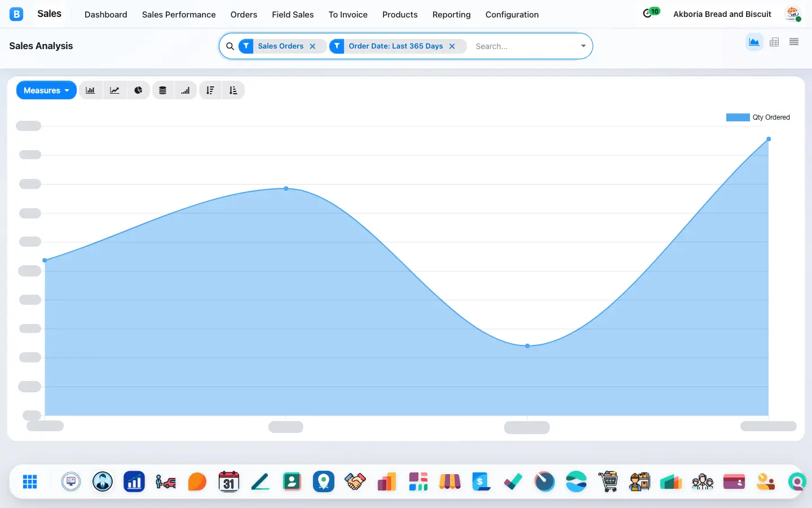Click the search magnifier icon

tap(230, 46)
